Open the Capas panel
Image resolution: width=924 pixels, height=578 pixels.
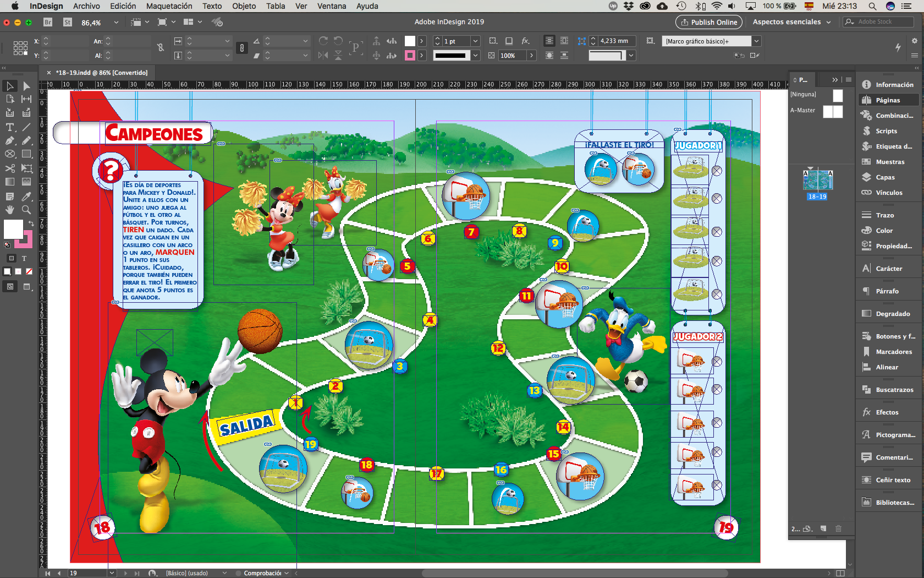pos(888,177)
